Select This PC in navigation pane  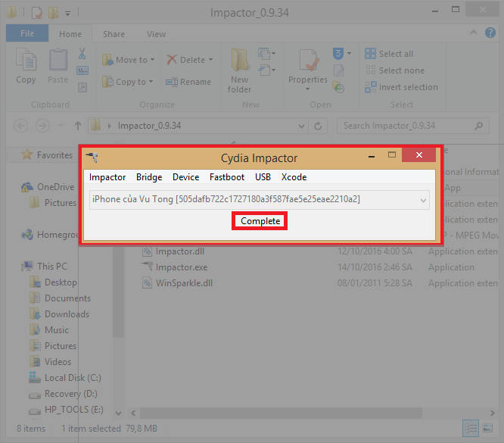click(45, 267)
